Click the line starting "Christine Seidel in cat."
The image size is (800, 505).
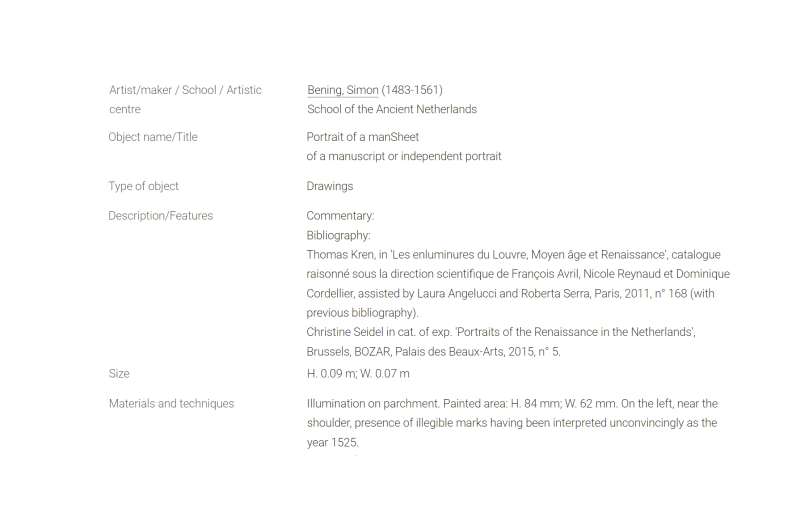501,332
